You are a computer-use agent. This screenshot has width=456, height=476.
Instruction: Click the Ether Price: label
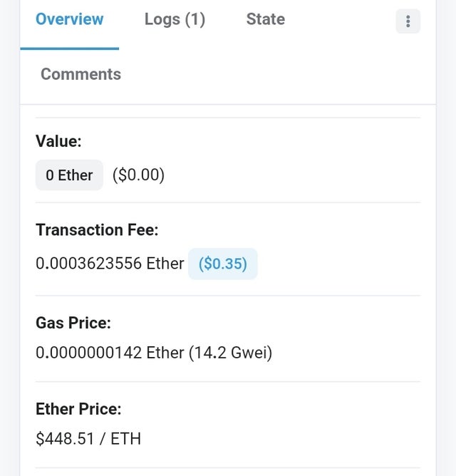click(x=78, y=409)
